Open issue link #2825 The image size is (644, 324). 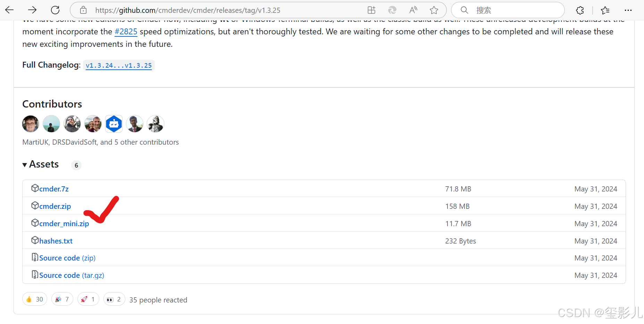click(x=126, y=32)
